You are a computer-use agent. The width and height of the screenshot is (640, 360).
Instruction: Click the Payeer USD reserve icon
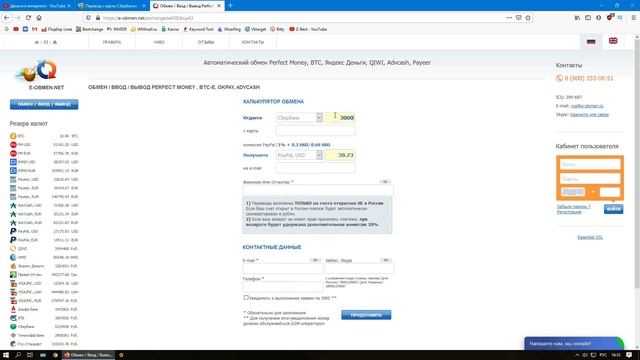click(x=13, y=179)
